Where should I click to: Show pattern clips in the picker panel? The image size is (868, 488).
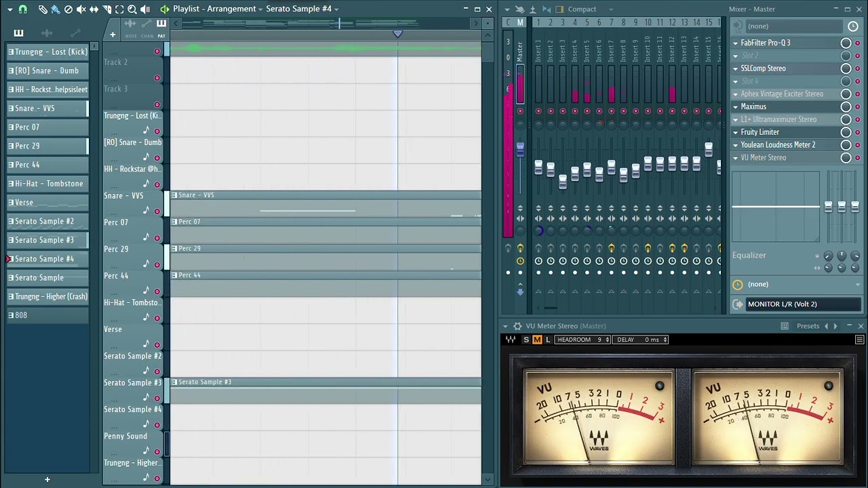coord(18,33)
